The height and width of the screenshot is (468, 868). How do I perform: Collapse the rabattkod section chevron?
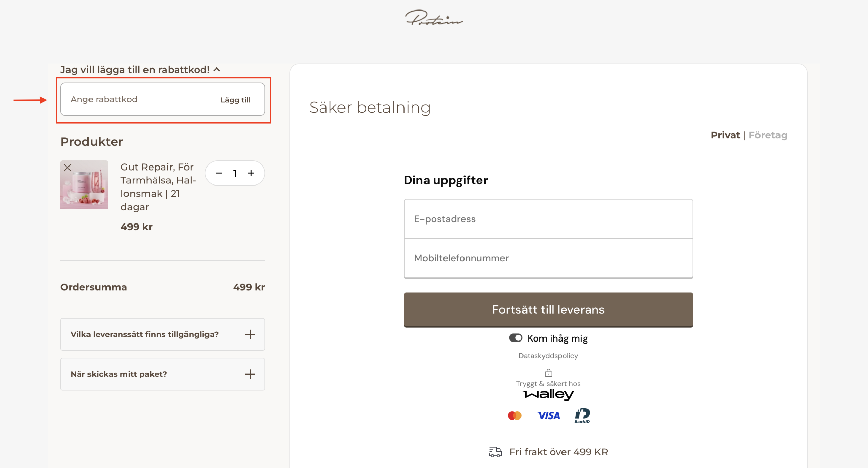coord(217,70)
